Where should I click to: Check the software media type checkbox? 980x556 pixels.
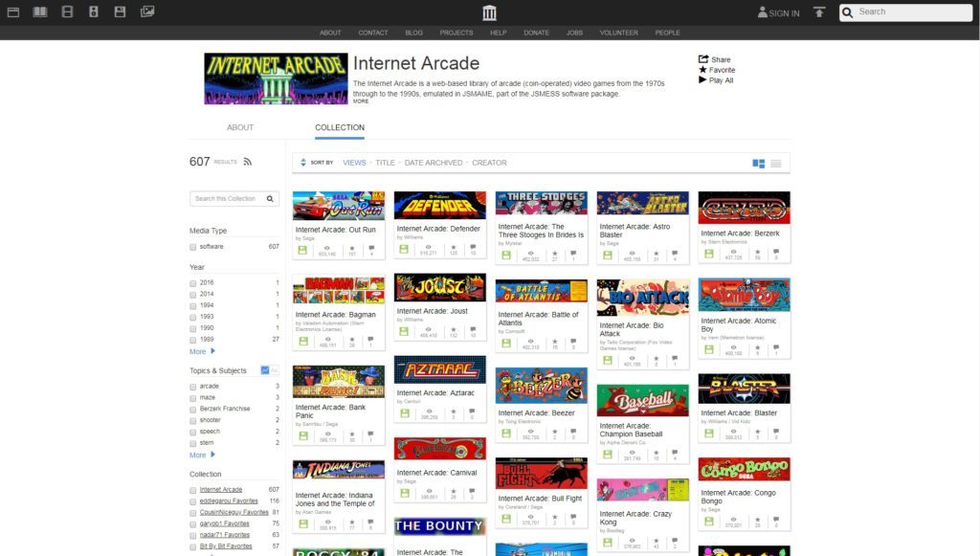click(193, 247)
